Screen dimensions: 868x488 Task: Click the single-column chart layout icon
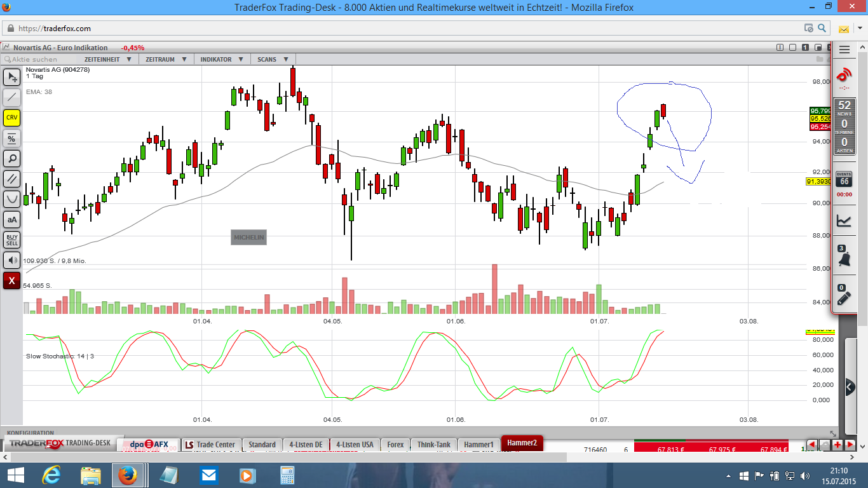tap(780, 48)
